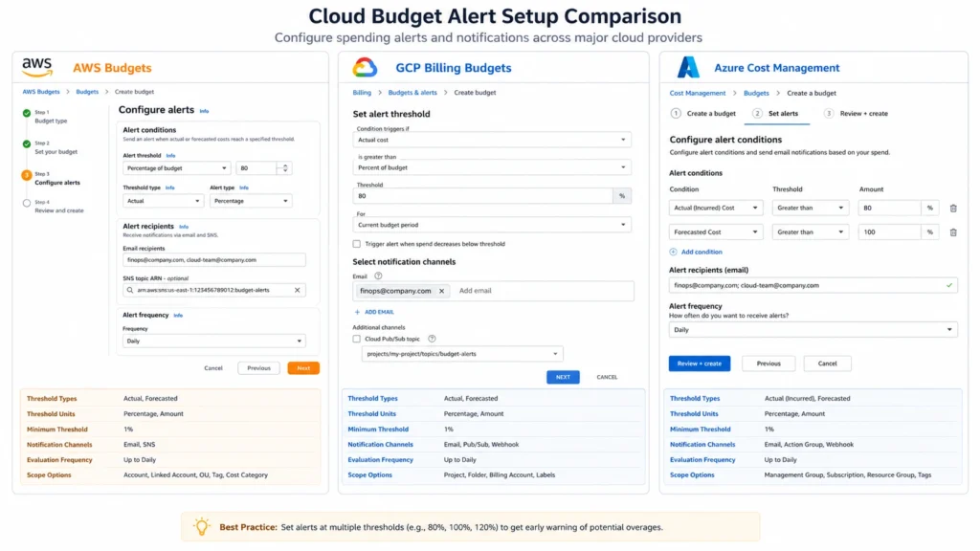Viewport: 980px width, 551px height.
Task: Click the plus icon beside ADD EMAIL
Action: click(358, 312)
